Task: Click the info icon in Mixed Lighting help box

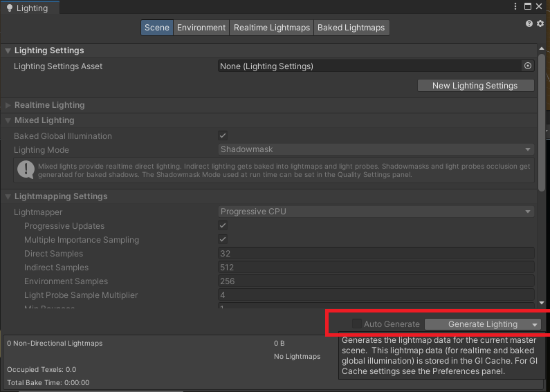Action: (26, 169)
